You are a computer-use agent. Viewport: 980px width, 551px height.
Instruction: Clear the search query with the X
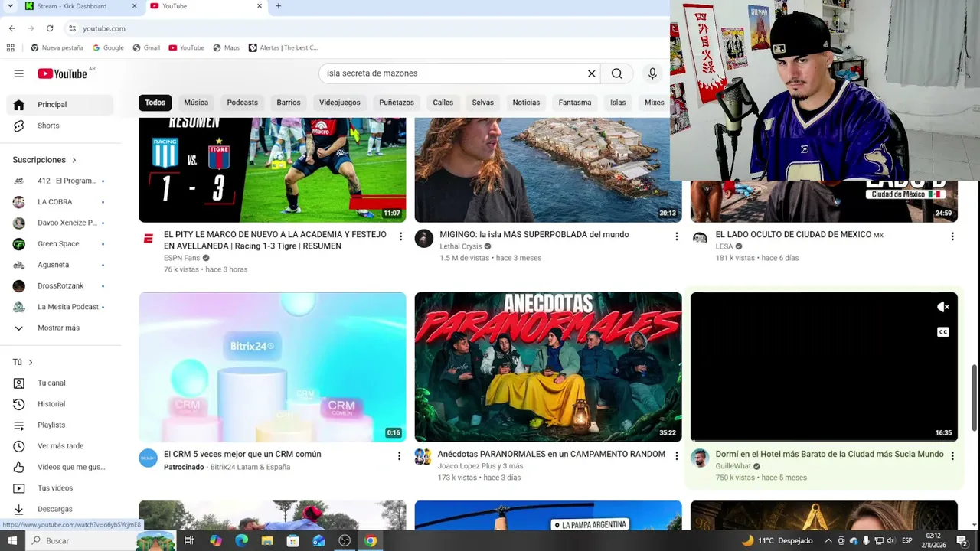coord(591,73)
